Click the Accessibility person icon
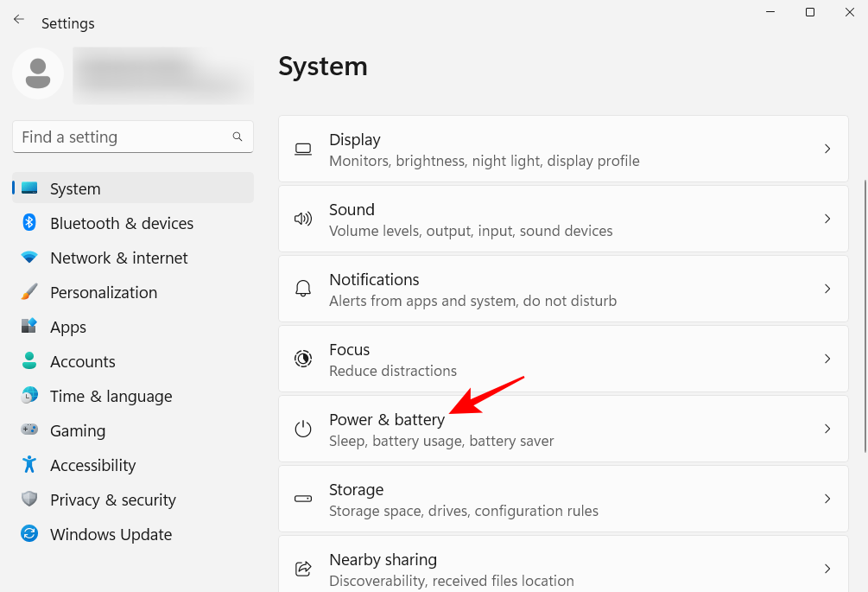Screen dimensions: 868x592 (29, 465)
